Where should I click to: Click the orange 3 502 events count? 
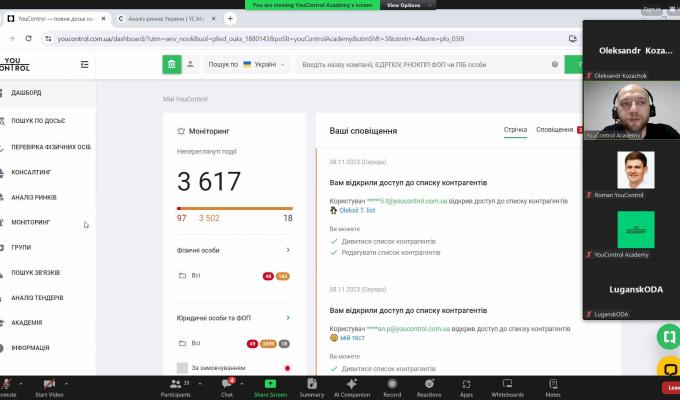(209, 218)
